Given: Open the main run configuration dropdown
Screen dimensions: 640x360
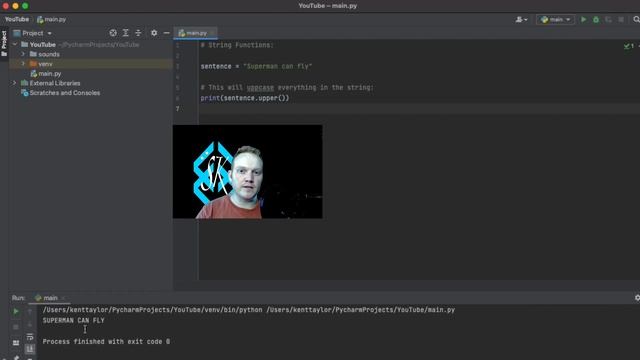Looking at the screenshot, I should tap(556, 20).
